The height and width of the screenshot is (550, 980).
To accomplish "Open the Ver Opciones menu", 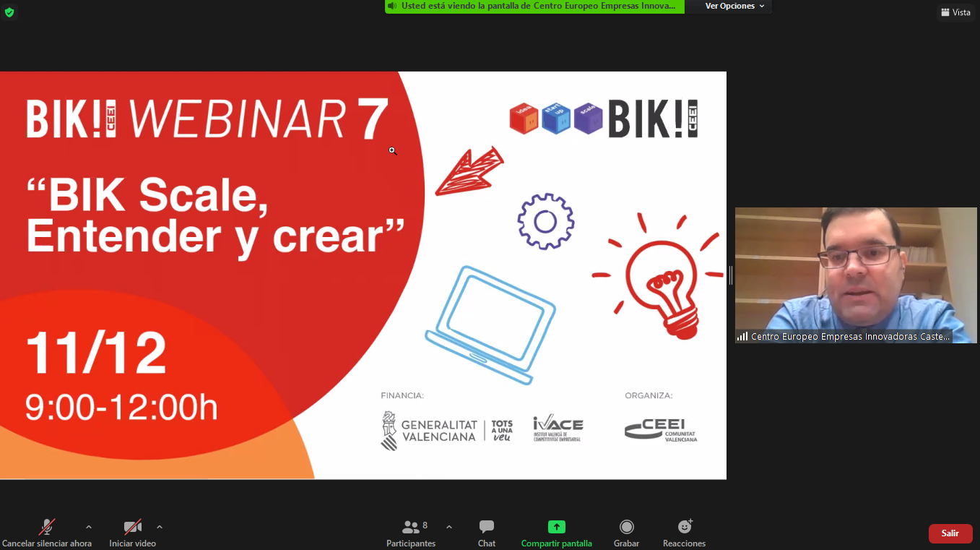I will [734, 7].
